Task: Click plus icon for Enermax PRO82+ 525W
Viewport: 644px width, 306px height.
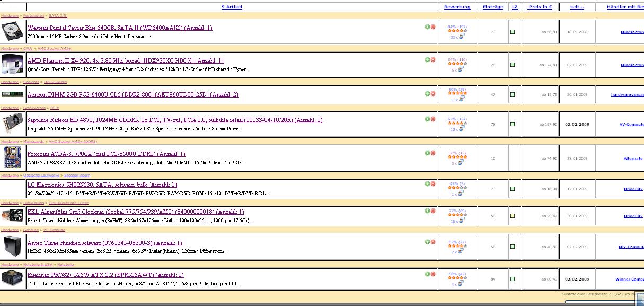Action: click(427, 274)
